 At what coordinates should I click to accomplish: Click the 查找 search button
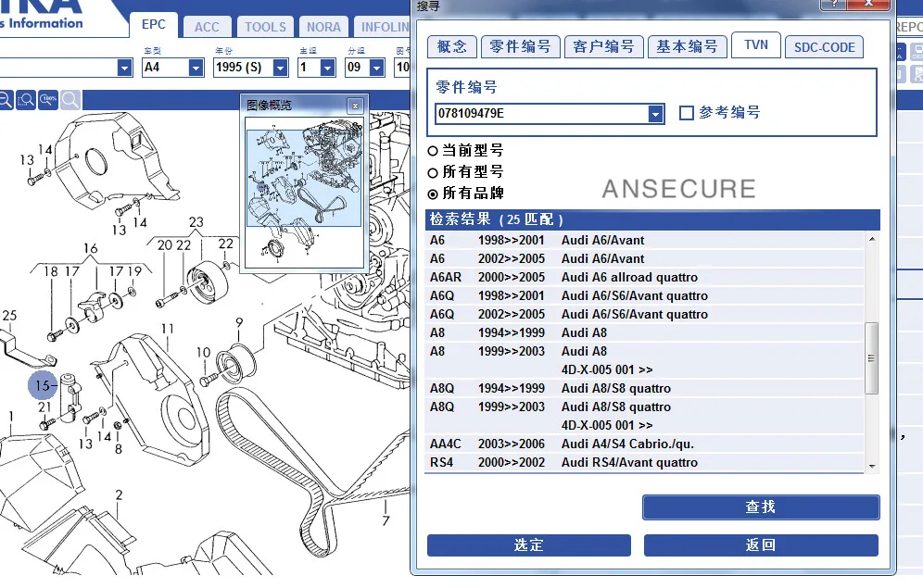(x=761, y=507)
